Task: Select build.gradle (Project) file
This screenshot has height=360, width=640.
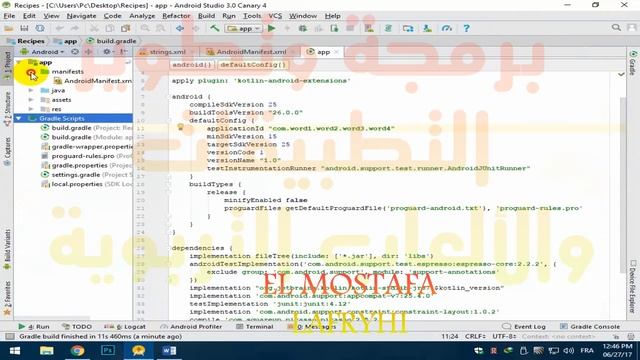Action: coord(87,128)
